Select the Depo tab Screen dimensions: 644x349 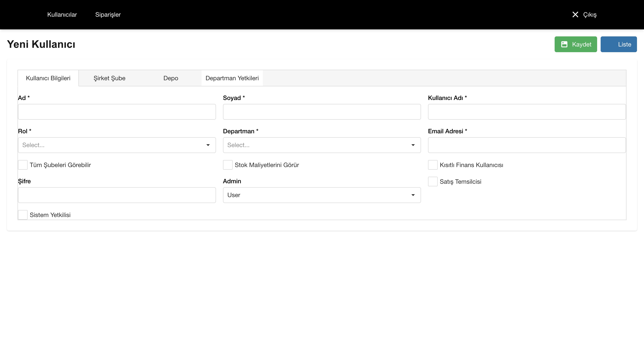pos(170,78)
